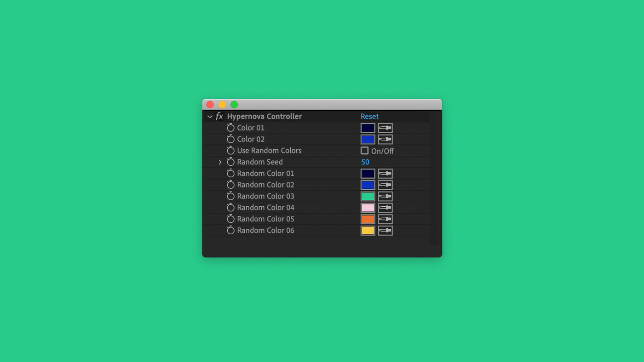Open the Color 01 dark navy swatch
This screenshot has width=644, height=362.
click(368, 128)
